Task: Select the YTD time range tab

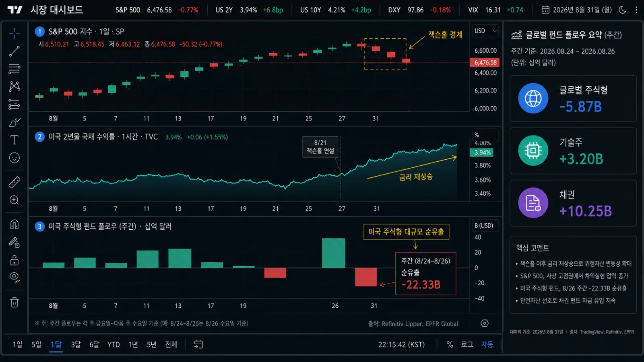Action: 114,344
